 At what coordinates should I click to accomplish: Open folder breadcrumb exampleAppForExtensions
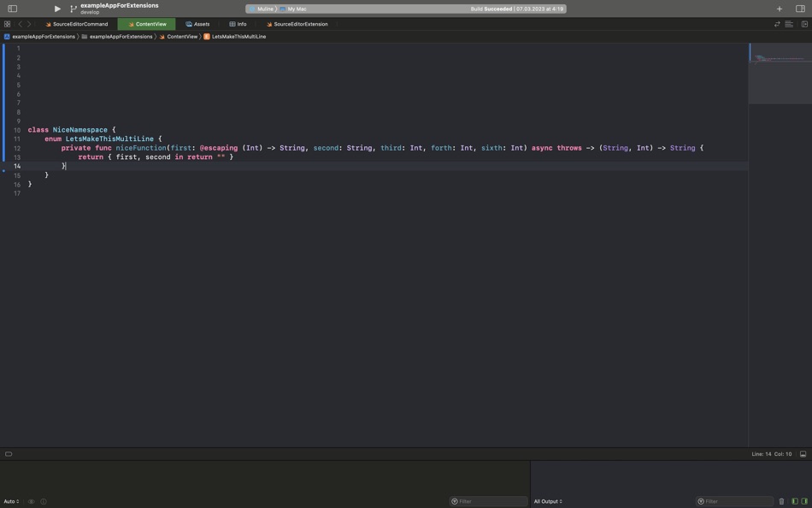click(x=117, y=37)
